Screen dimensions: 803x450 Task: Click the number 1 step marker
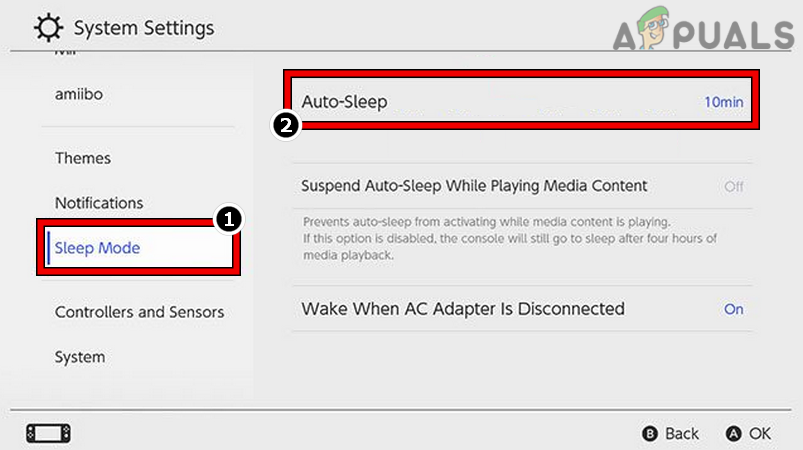click(x=230, y=220)
